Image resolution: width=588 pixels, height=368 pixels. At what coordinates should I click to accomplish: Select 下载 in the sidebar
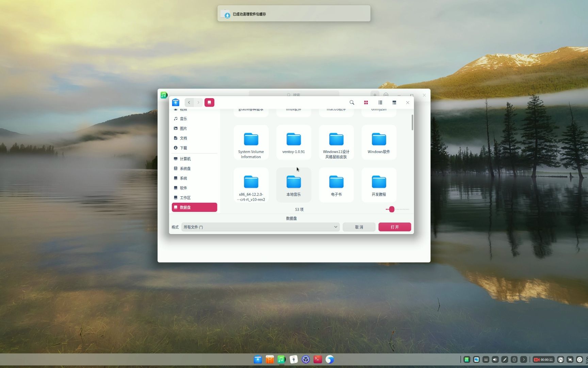click(183, 148)
